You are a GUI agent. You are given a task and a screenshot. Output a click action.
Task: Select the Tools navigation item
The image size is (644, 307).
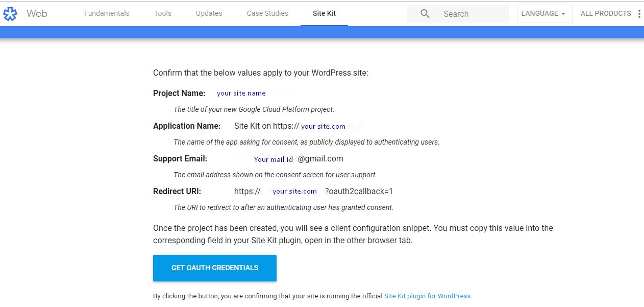[x=162, y=13]
